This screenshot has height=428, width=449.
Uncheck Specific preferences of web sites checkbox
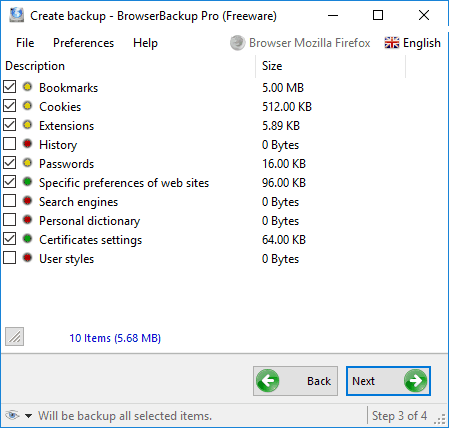tap(10, 182)
